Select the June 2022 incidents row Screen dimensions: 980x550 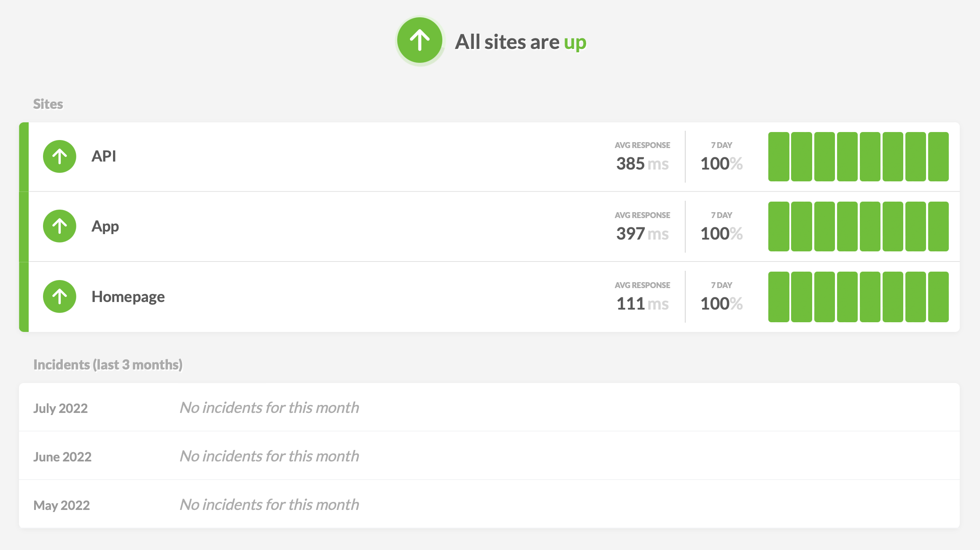62,456
